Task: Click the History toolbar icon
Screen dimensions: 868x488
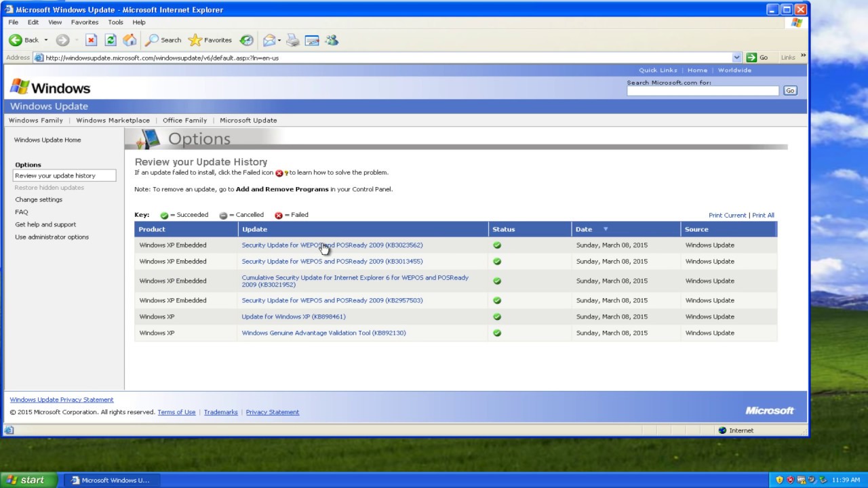Action: pos(247,40)
